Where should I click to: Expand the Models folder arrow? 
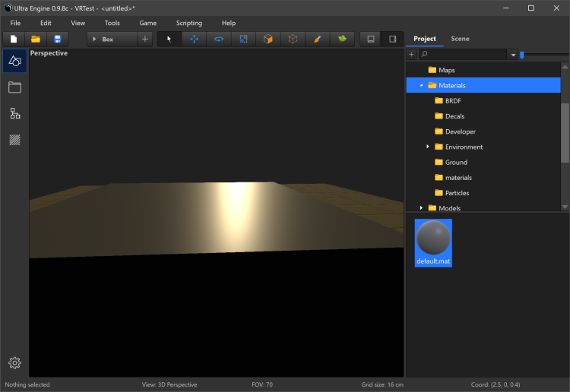421,208
